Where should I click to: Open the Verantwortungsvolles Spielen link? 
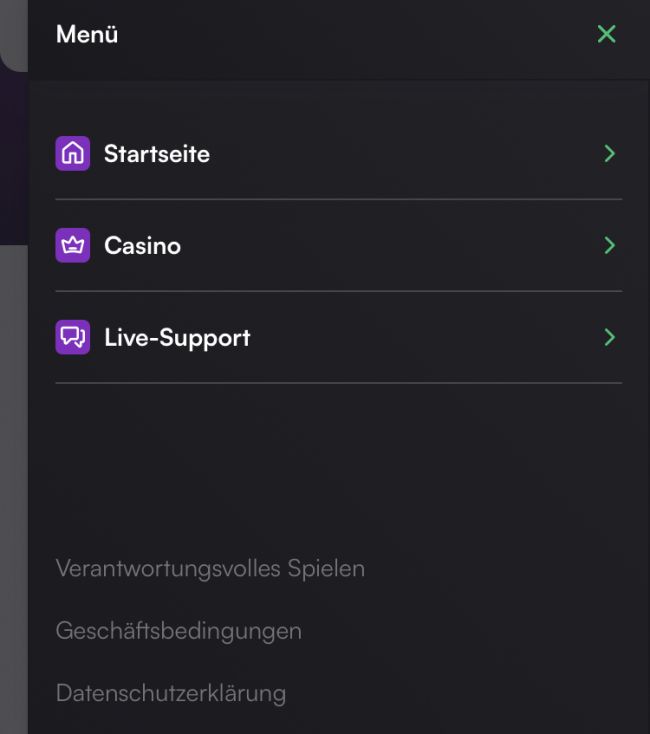210,569
